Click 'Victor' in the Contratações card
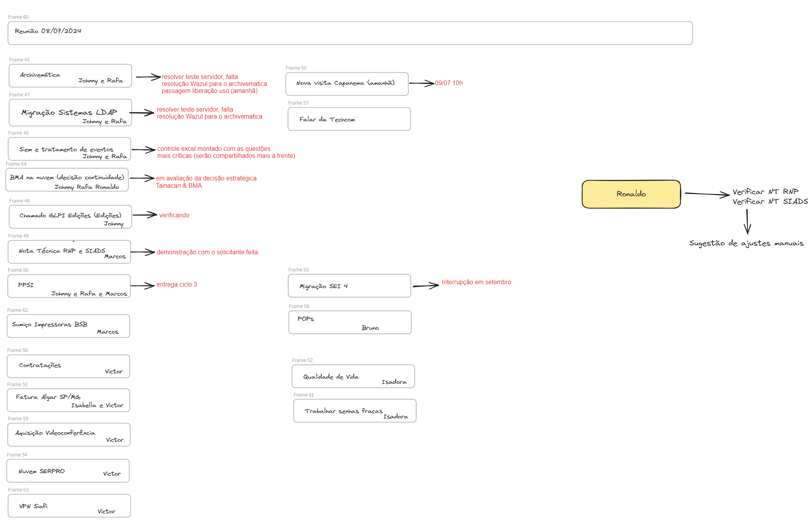Image resolution: width=812 pixels, height=521 pixels. 114,372
